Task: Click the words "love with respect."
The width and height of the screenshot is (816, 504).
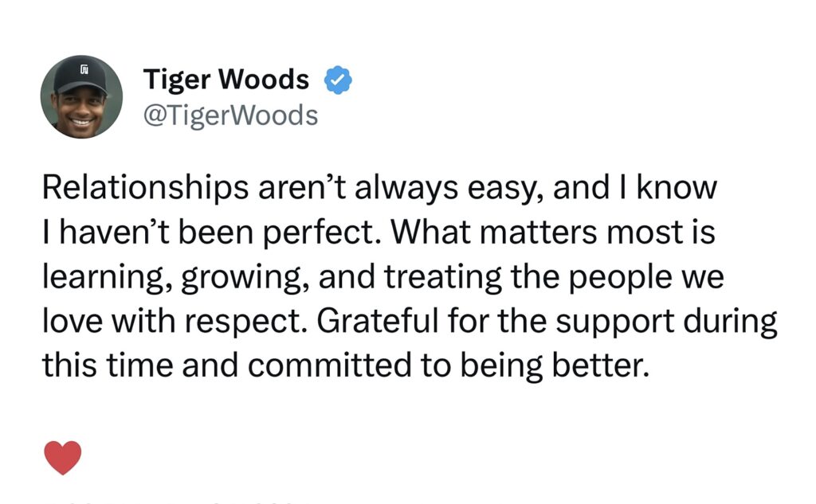Action: click(x=175, y=322)
